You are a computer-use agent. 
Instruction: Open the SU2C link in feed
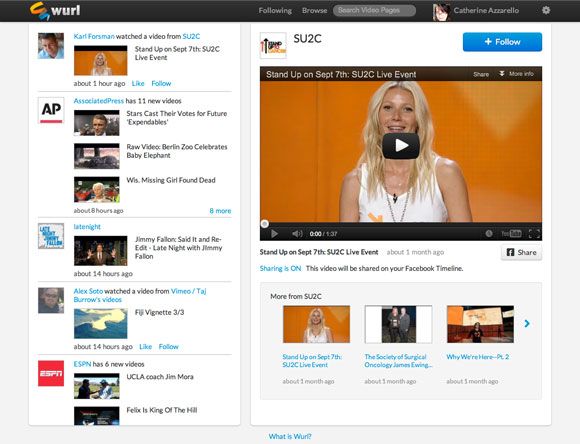point(191,36)
